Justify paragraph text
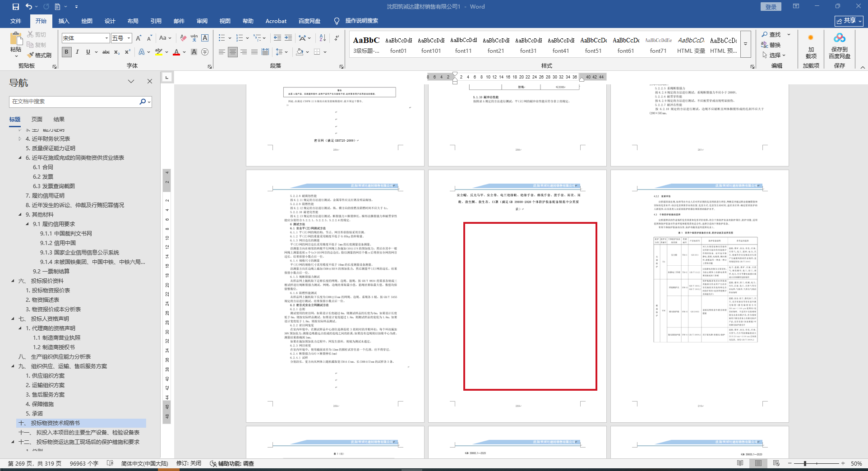 pyautogui.click(x=254, y=52)
